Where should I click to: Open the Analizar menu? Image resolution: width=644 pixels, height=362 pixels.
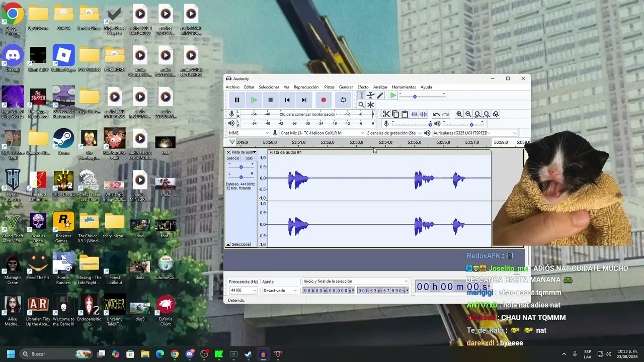click(x=380, y=87)
